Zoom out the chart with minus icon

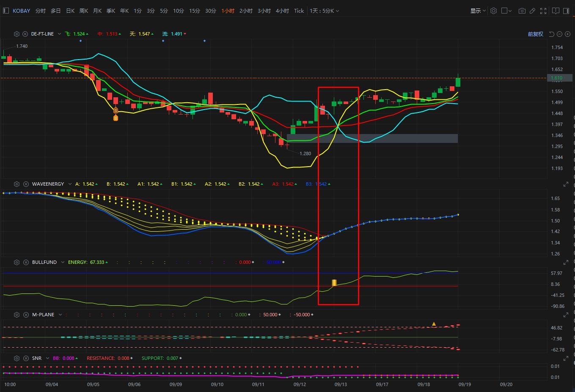tap(559, 34)
